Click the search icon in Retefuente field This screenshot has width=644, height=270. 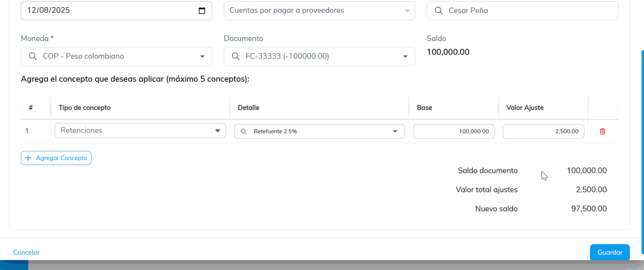click(244, 132)
